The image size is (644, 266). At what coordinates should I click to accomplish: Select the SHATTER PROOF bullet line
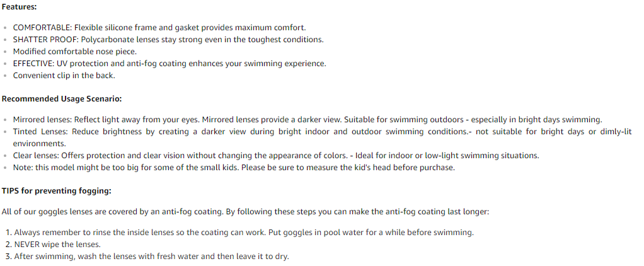click(168, 40)
